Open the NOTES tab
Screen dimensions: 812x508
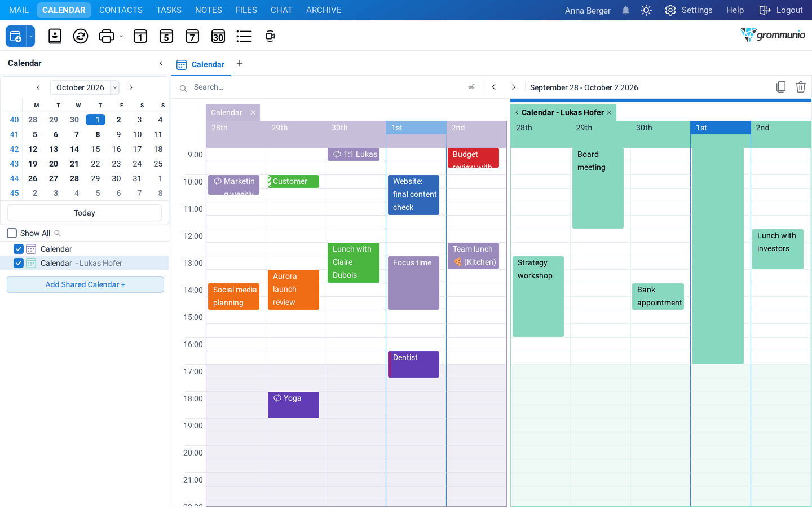209,10
